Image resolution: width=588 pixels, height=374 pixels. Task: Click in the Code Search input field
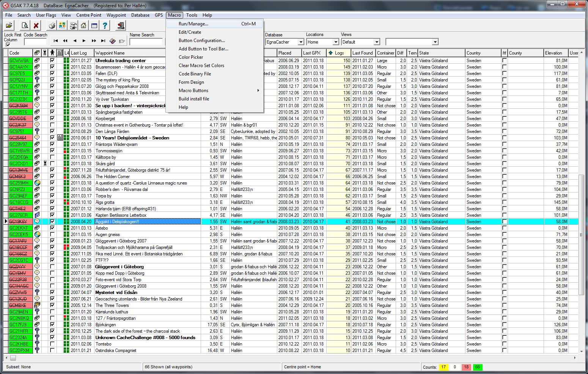[x=35, y=42]
